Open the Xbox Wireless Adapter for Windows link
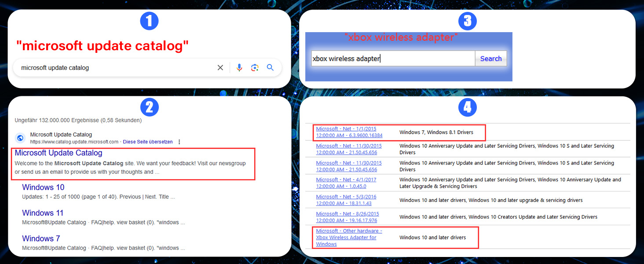 click(x=349, y=237)
